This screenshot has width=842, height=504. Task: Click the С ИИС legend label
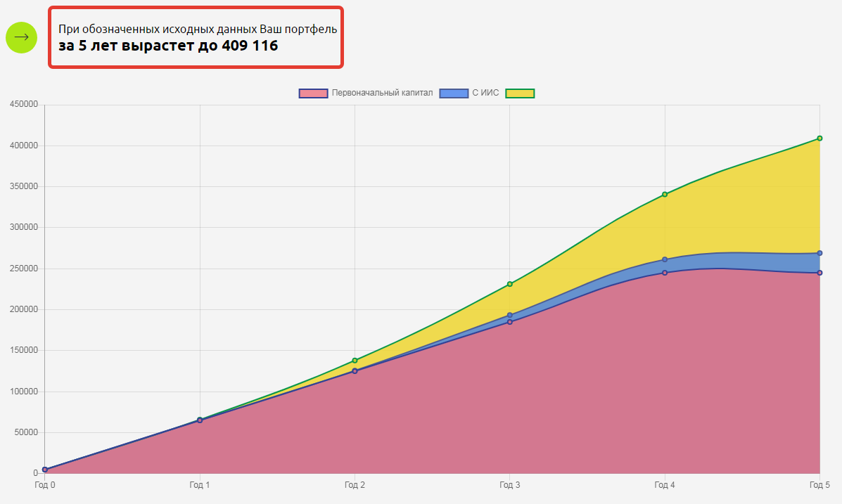point(485,93)
